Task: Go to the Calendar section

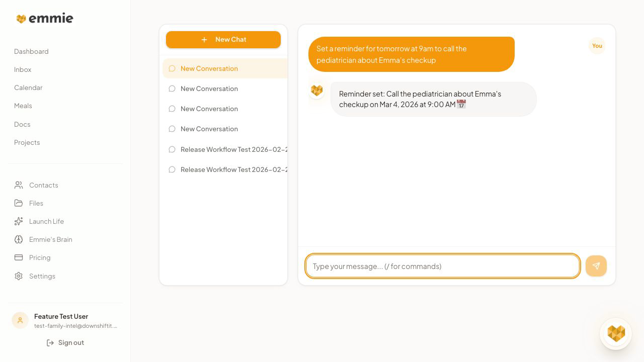Action: click(x=28, y=87)
